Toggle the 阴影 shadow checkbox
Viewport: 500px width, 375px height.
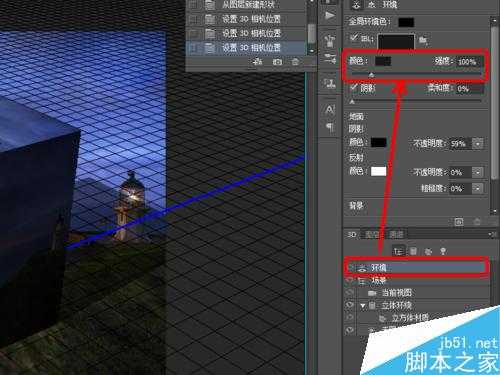354,87
